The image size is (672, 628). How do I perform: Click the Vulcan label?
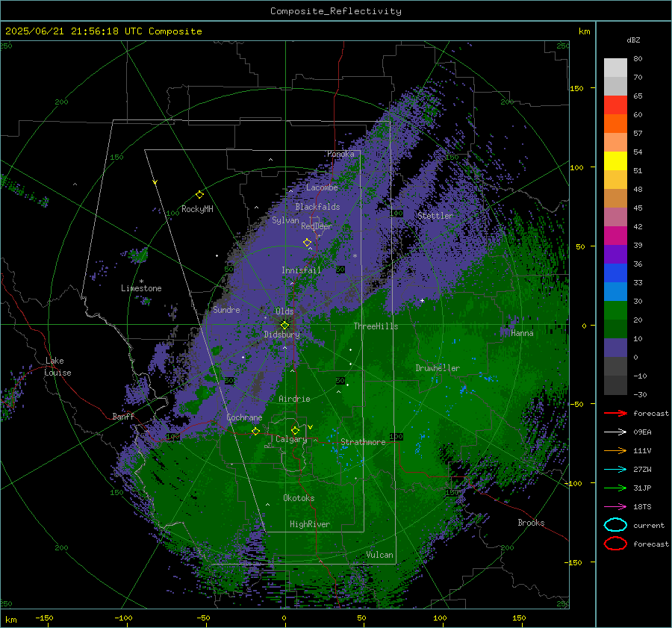click(379, 555)
